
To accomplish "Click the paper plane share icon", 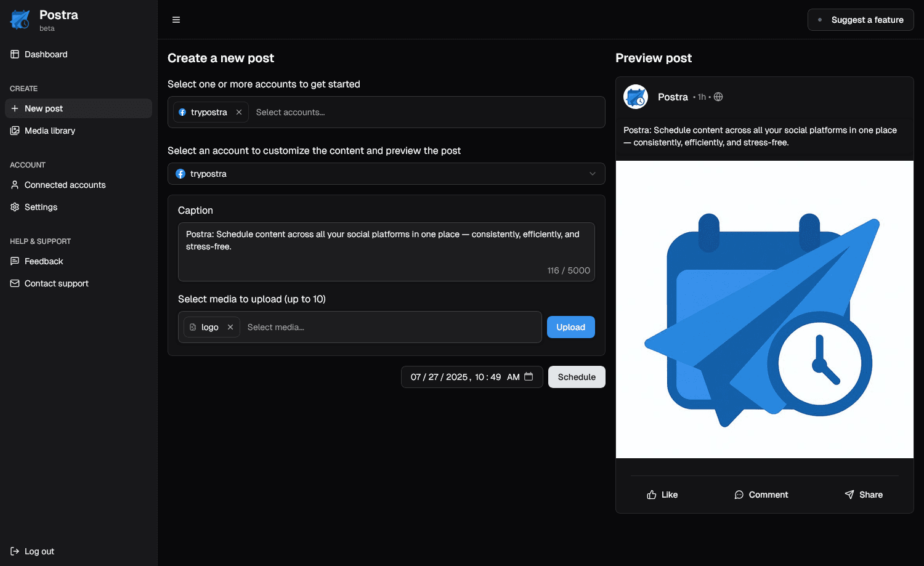I will tap(849, 495).
